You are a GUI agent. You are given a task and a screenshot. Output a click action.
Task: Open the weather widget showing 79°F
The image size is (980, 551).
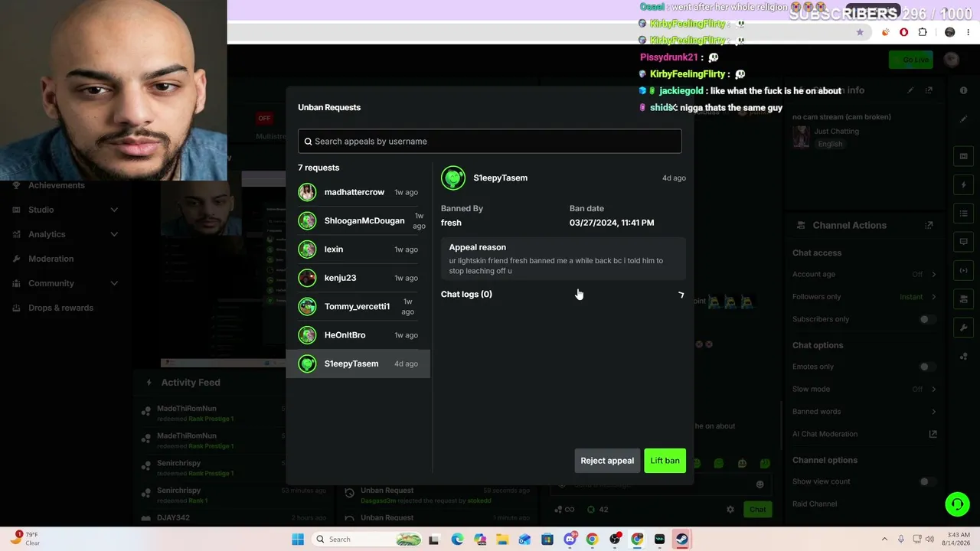point(27,539)
